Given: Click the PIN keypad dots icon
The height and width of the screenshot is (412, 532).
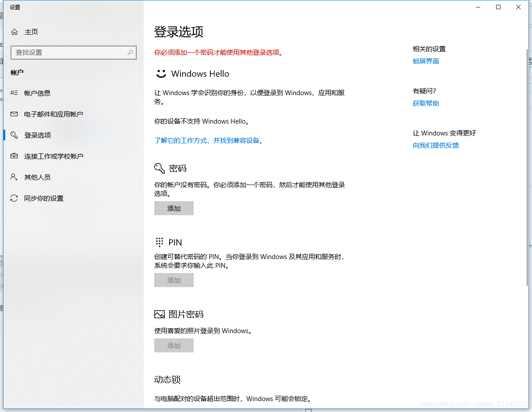Looking at the screenshot, I should [160, 242].
